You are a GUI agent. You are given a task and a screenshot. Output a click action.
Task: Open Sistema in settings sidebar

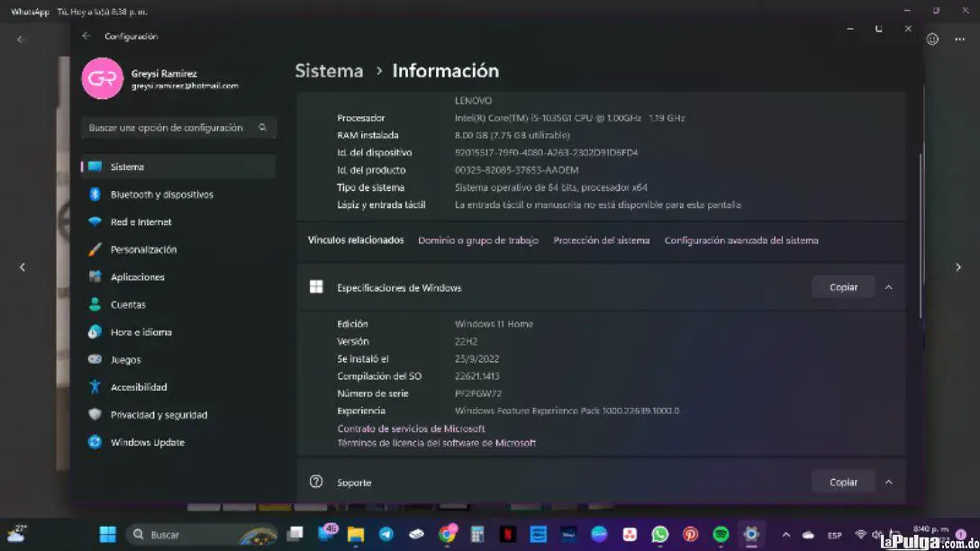click(178, 167)
